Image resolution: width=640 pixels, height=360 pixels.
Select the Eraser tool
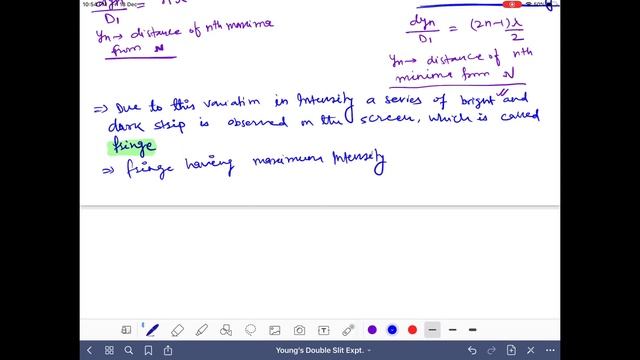pos(177,330)
